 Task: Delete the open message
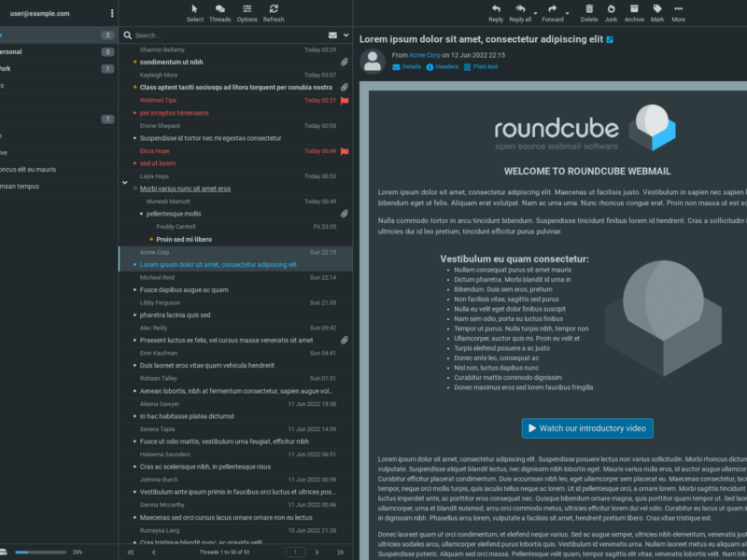click(x=589, y=13)
